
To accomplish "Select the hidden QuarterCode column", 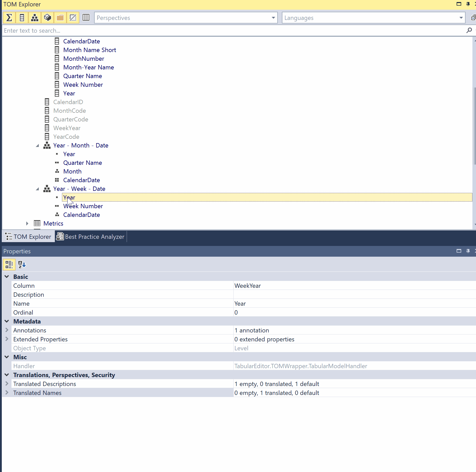I will point(71,119).
